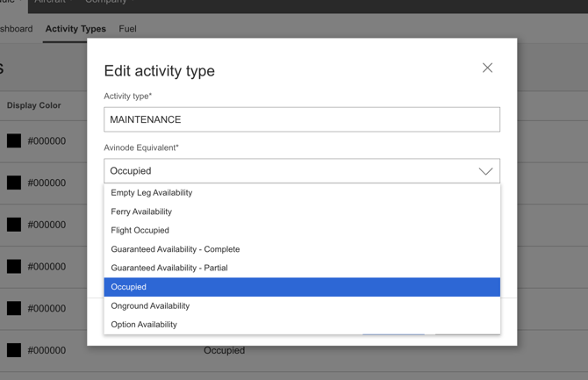588x380 pixels.
Task: Open the Activity Types tab
Action: pyautogui.click(x=75, y=29)
